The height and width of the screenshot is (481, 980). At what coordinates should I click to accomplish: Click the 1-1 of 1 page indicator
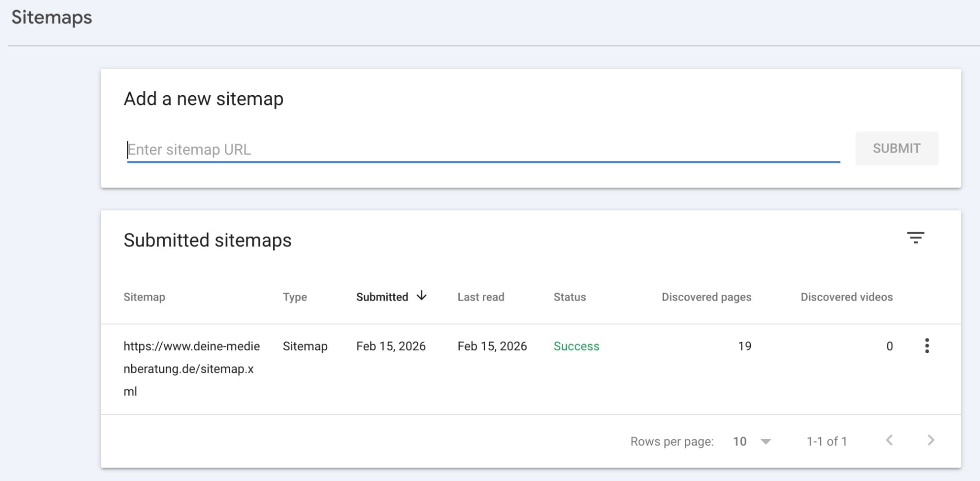click(827, 441)
